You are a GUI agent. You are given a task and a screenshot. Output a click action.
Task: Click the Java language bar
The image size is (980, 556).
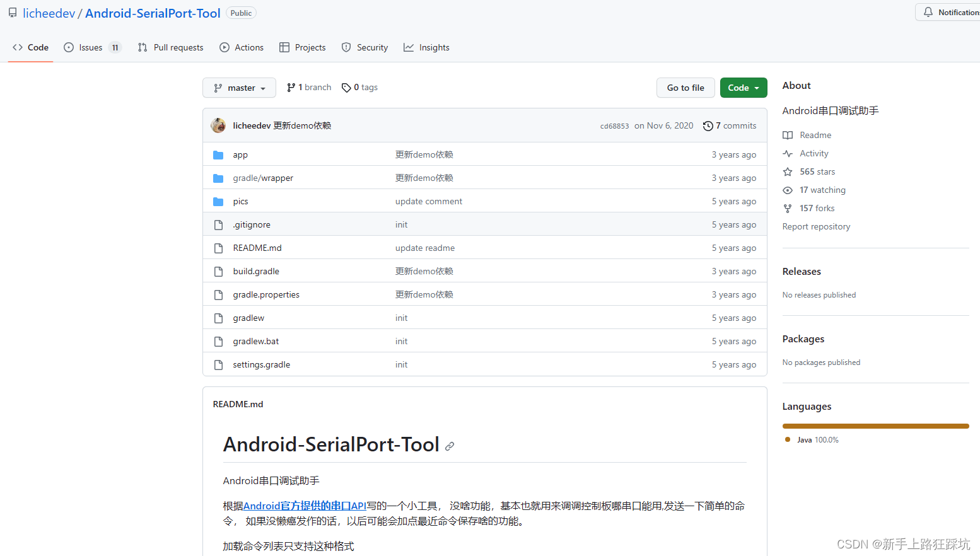pos(875,426)
